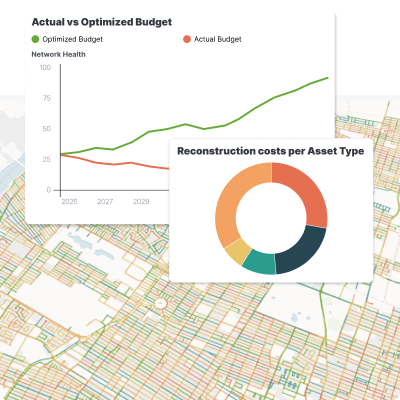Viewport: 400px width, 400px height.
Task: Click the 'Network Health' axis label
Action: click(58, 54)
